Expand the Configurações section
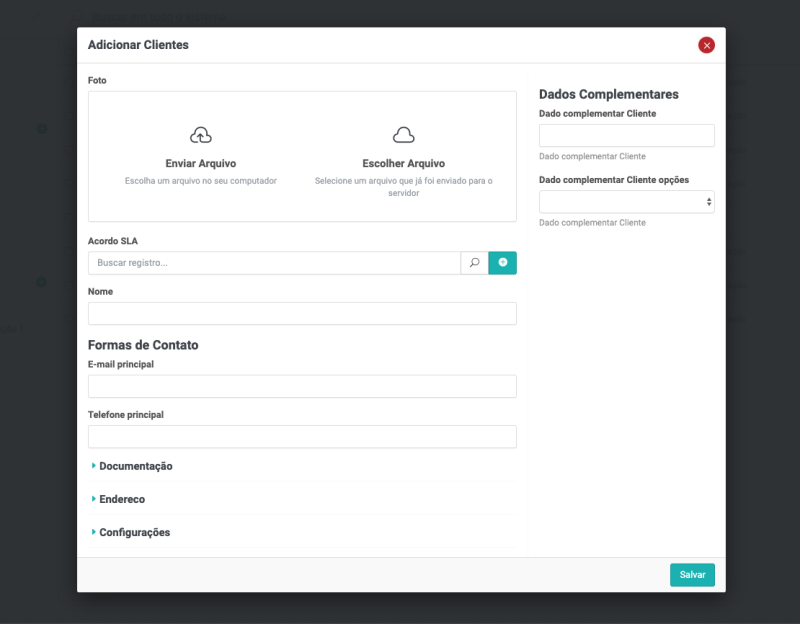 134,532
